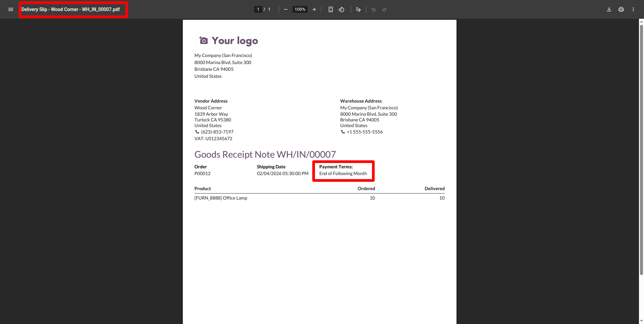The width and height of the screenshot is (644, 324).
Task: Click warehouse phone +1 555-555-5556
Action: pos(365,132)
